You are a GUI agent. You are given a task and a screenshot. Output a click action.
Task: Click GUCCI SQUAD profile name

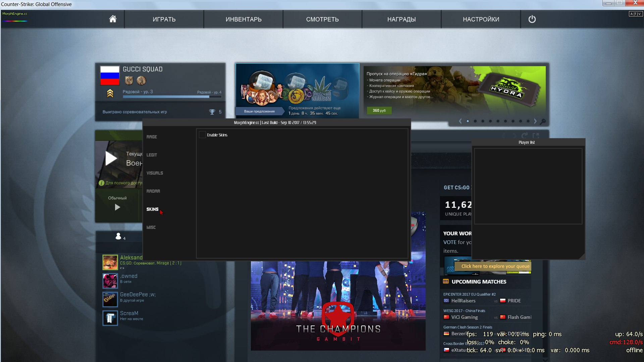pos(143,69)
